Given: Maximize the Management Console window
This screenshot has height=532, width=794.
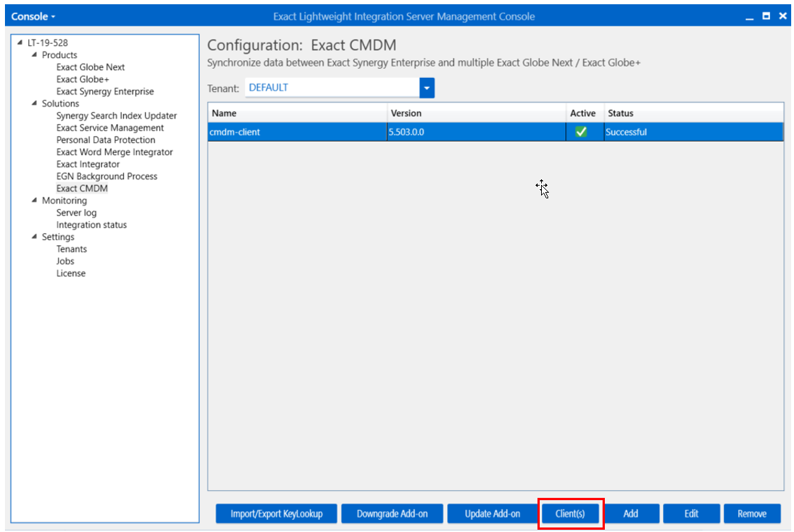Looking at the screenshot, I should (766, 16).
